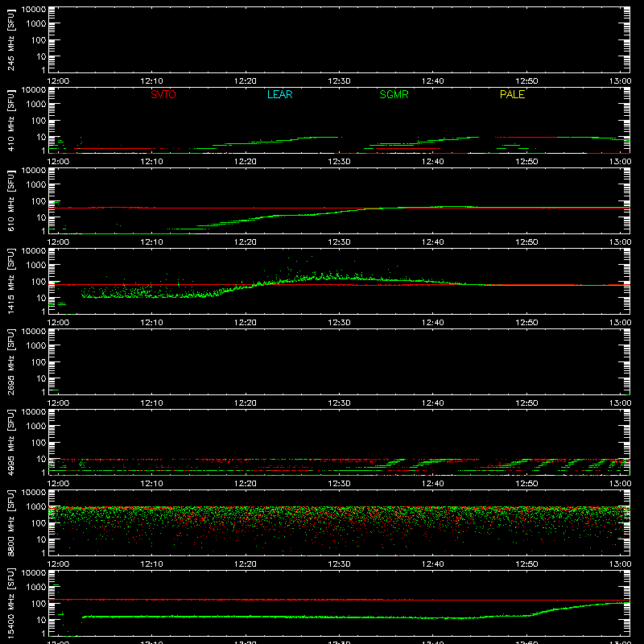
Task: Click 12:20 tick label below 2695 MHz plot
Action: click(x=246, y=403)
